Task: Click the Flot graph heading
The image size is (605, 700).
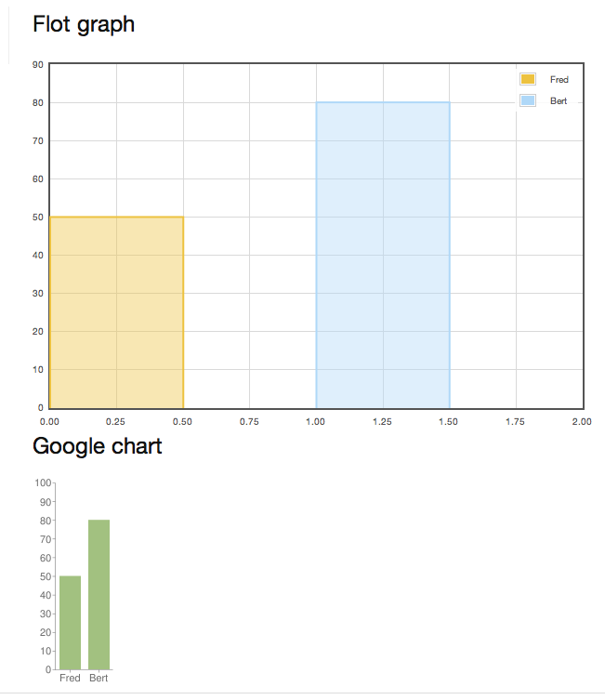Action: (x=84, y=24)
